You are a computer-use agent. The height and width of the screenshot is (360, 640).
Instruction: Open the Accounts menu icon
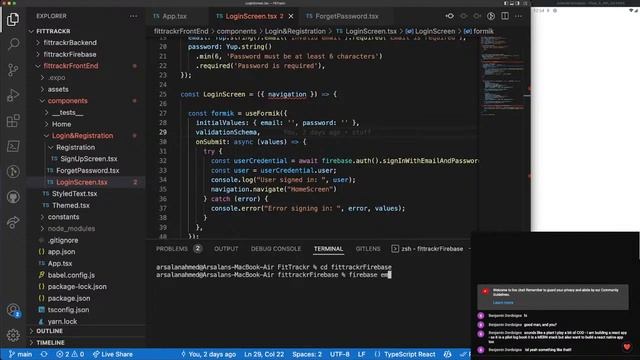tap(13, 310)
